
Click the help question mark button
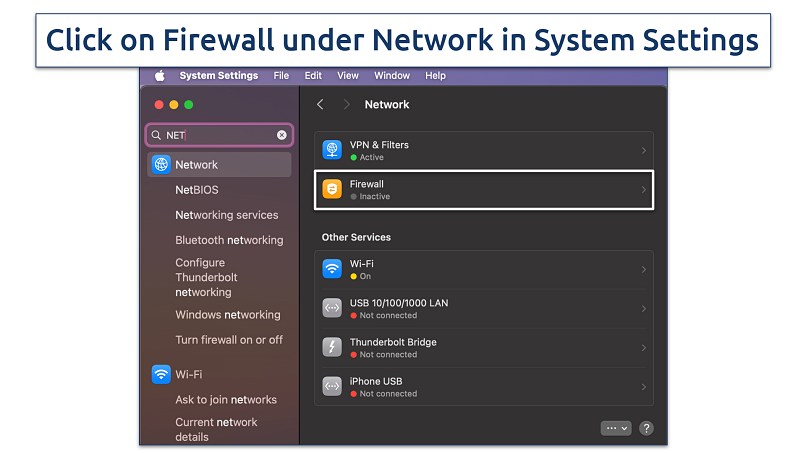tap(646, 428)
